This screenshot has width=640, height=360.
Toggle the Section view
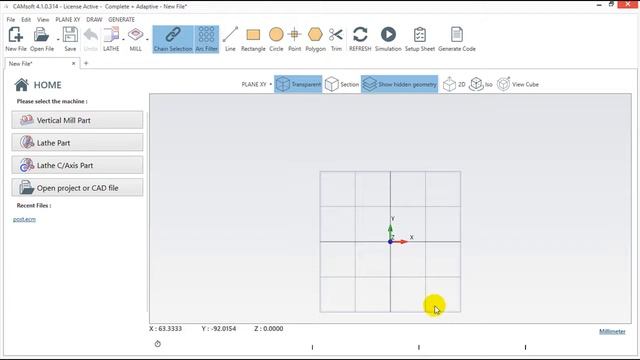pos(342,84)
